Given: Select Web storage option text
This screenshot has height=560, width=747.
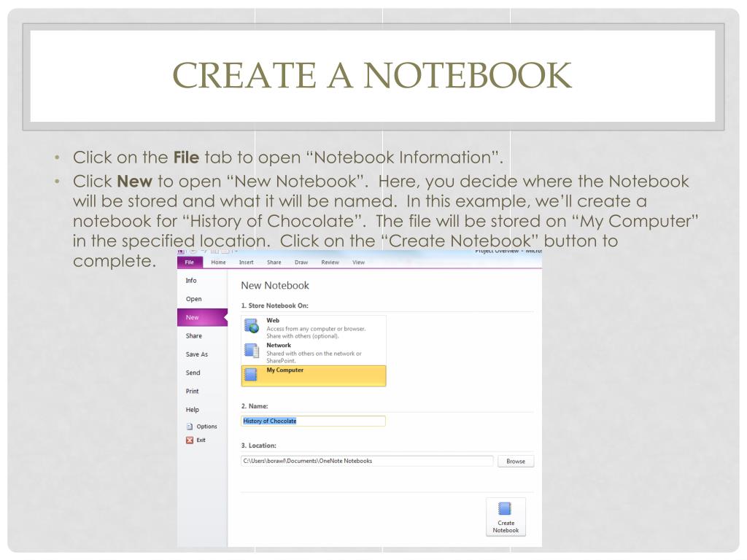Looking at the screenshot, I should [x=273, y=321].
